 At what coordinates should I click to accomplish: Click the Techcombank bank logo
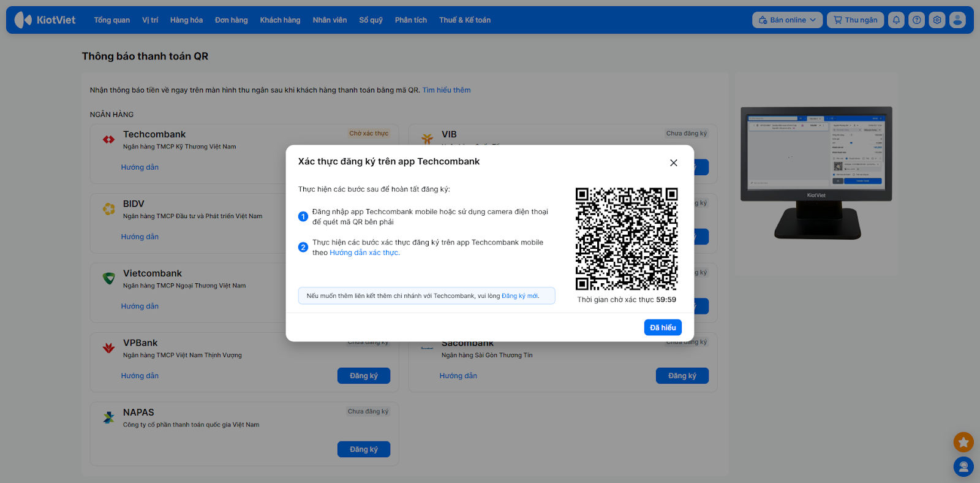(x=109, y=140)
